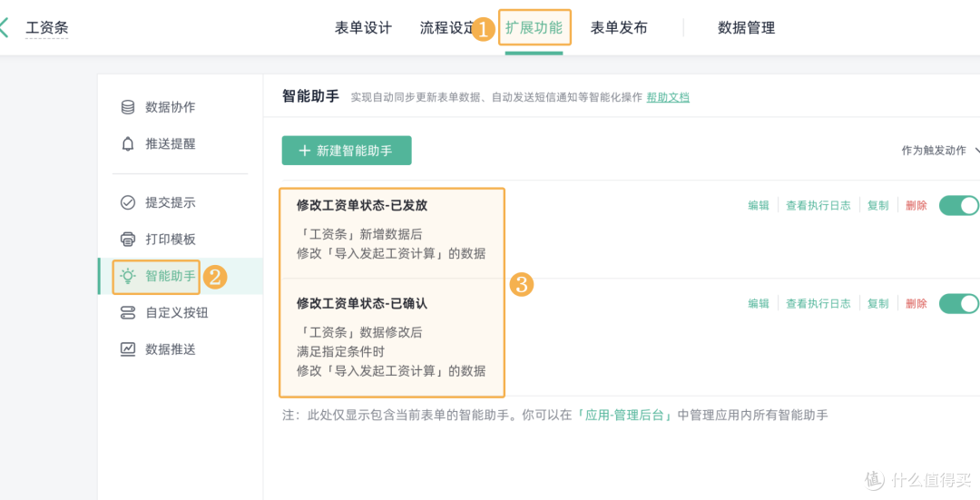Delete the 修改工资单状态-已发放 assistant
Image resolution: width=980 pixels, height=500 pixels.
(916, 206)
